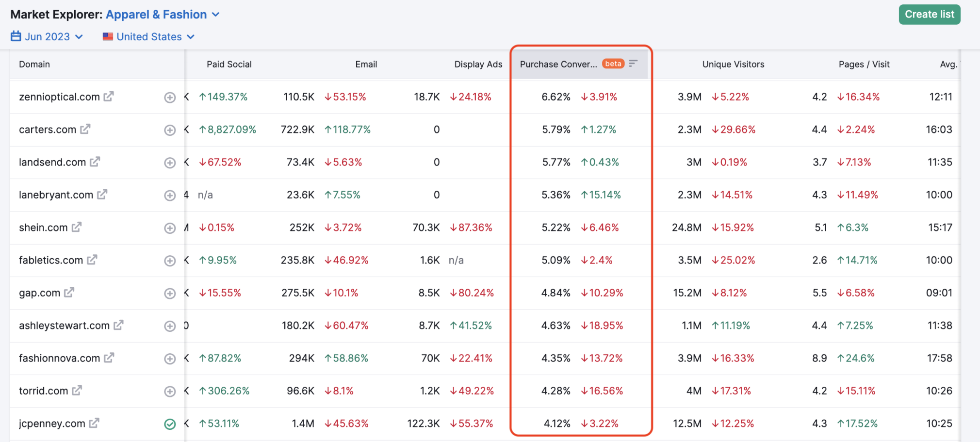This screenshot has width=980, height=442.
Task: Open the United States country dropdown
Action: pos(148,36)
